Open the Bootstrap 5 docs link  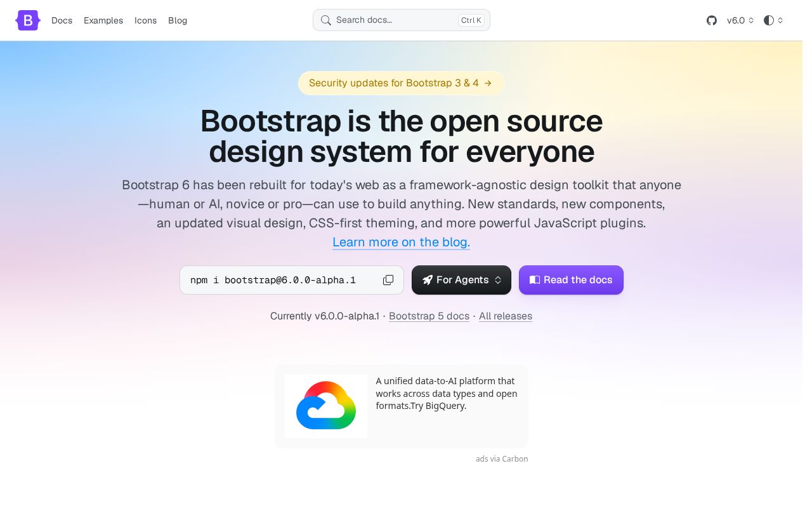coord(429,316)
